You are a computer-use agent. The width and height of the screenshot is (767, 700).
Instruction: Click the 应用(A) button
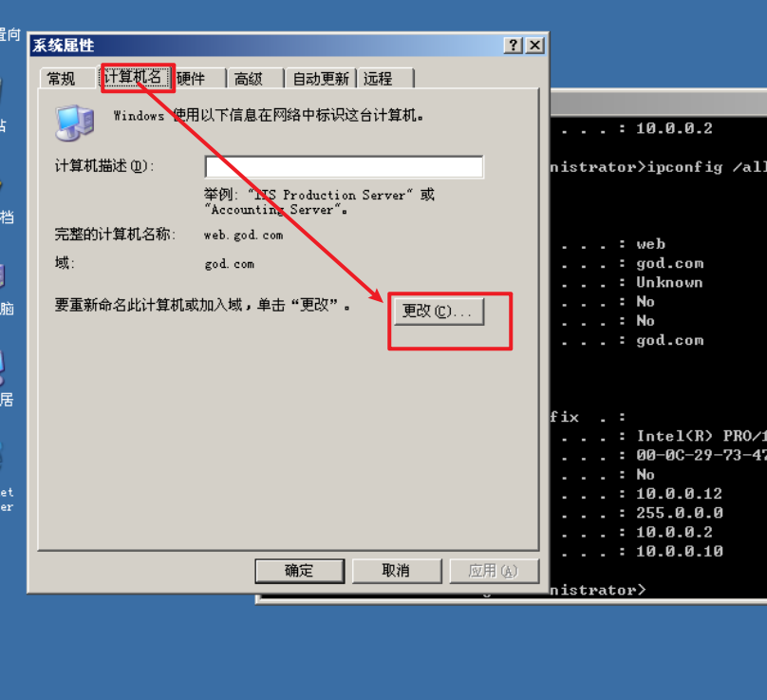pyautogui.click(x=494, y=571)
